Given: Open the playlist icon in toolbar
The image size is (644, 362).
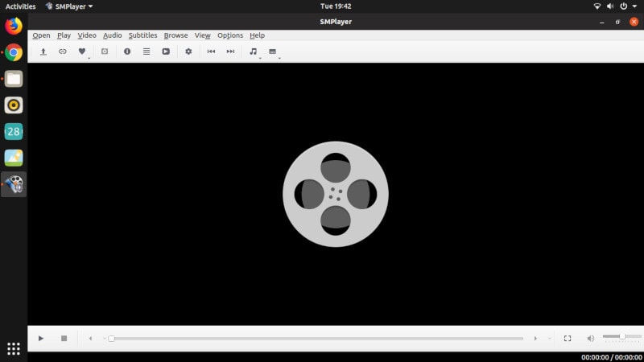Looking at the screenshot, I should 146,51.
